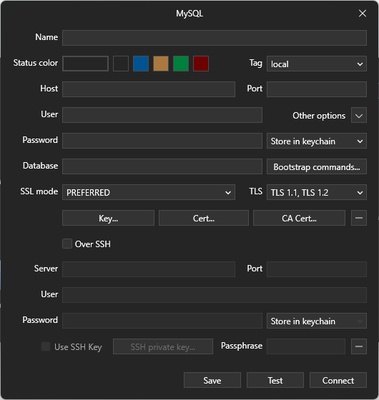Screen dimensions: 379x400
Task: Click the SSH Password field
Action: click(162, 321)
